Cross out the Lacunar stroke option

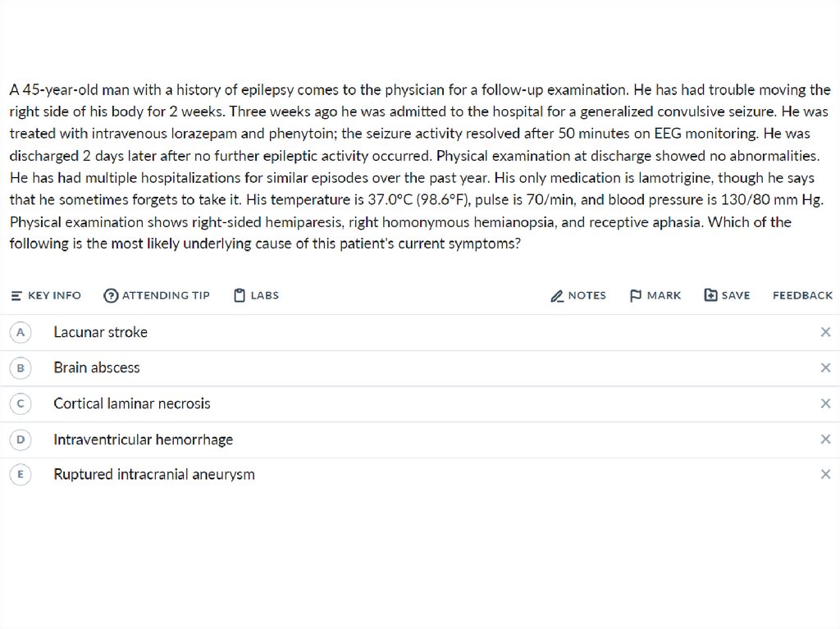(x=825, y=332)
